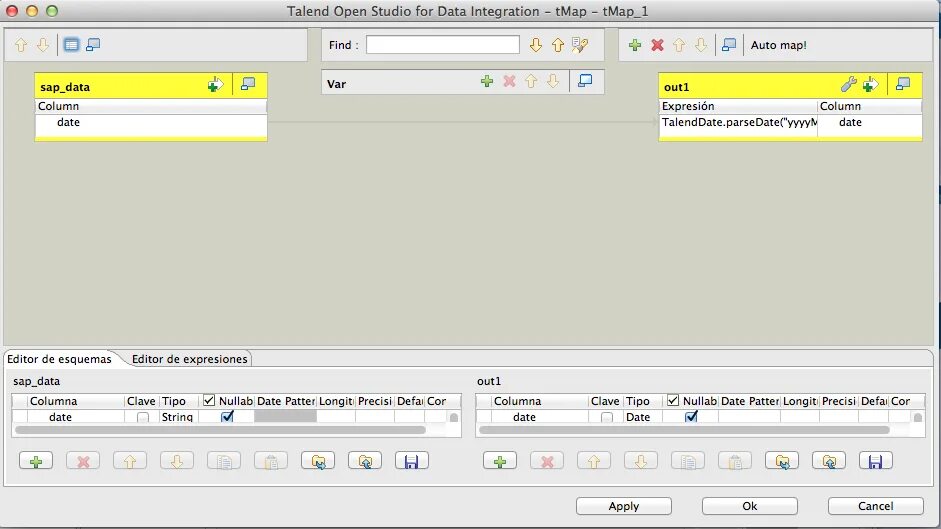Click out1 add filter expression icon
This screenshot has width=941, height=529.
[x=870, y=85]
